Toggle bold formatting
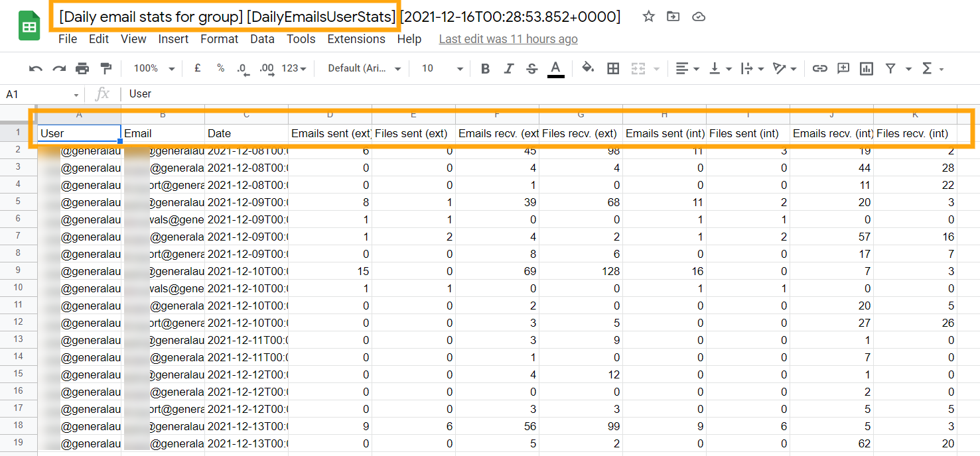The image size is (980, 456). click(x=486, y=68)
